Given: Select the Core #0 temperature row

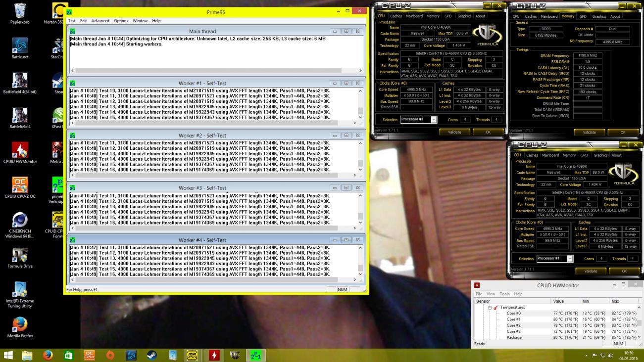Looking at the screenshot, I should (555, 314).
